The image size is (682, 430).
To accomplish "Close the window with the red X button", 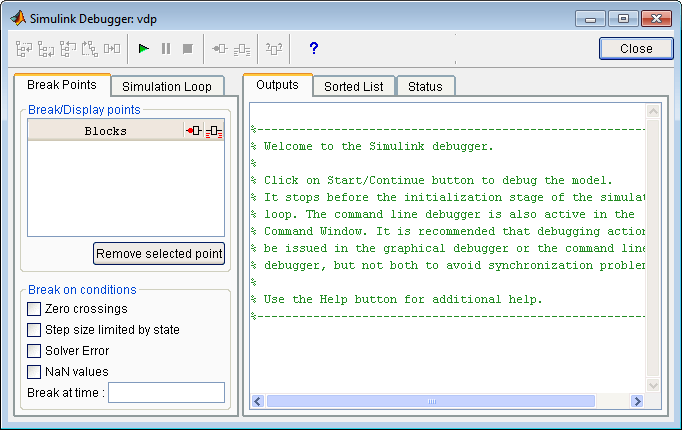I will tap(656, 19).
